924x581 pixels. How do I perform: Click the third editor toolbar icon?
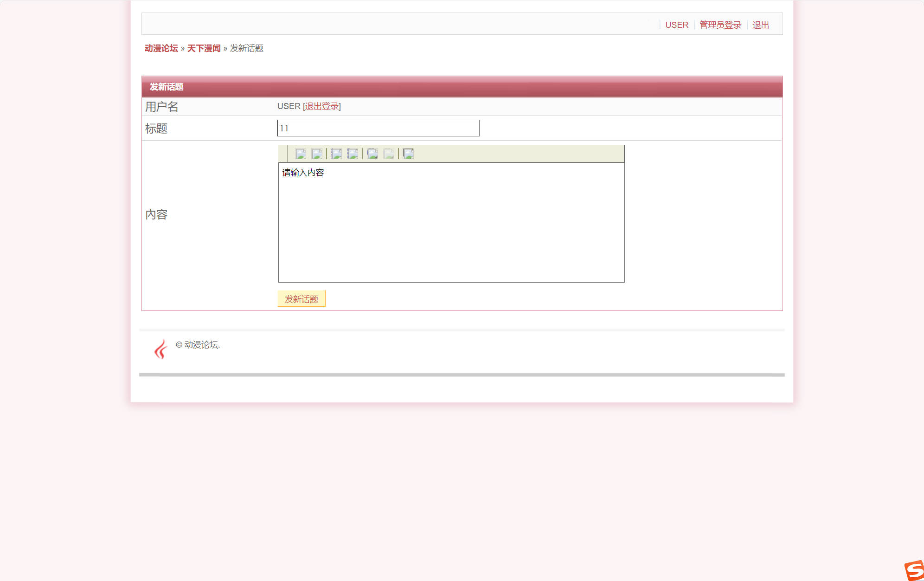(336, 154)
